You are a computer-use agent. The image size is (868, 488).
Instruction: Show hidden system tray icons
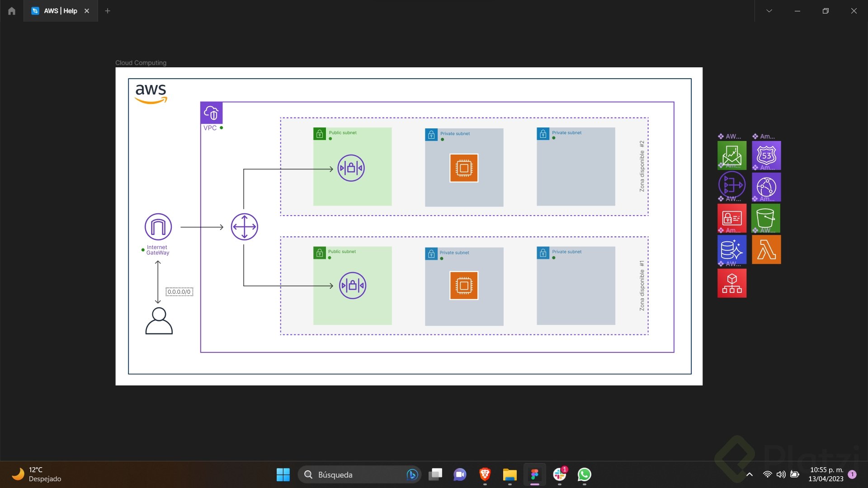[749, 474]
